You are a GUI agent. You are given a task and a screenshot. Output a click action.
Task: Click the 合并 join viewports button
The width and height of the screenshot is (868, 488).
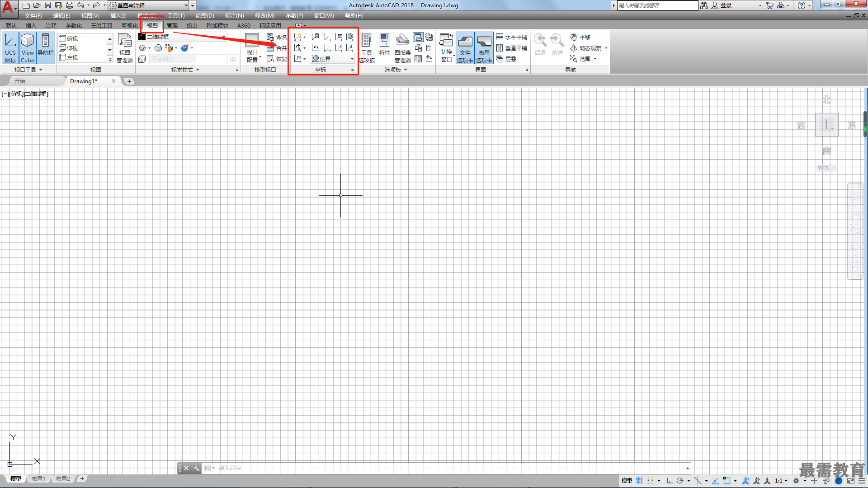277,48
